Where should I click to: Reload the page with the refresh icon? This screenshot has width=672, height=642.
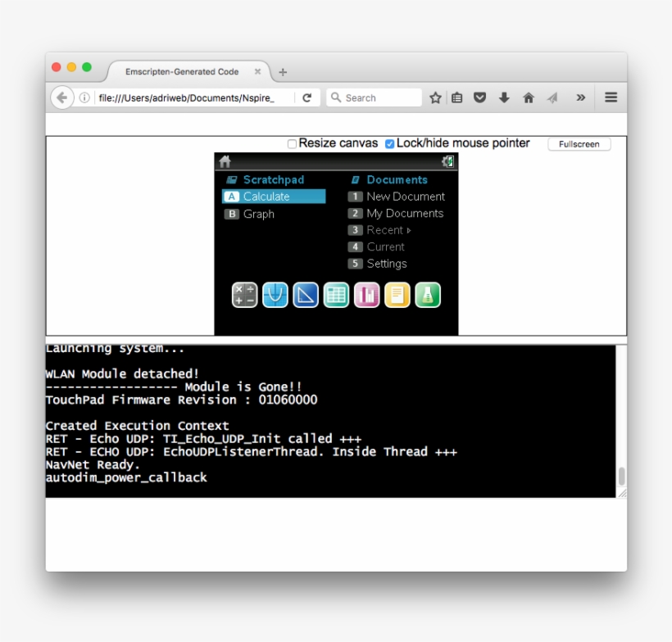(306, 97)
